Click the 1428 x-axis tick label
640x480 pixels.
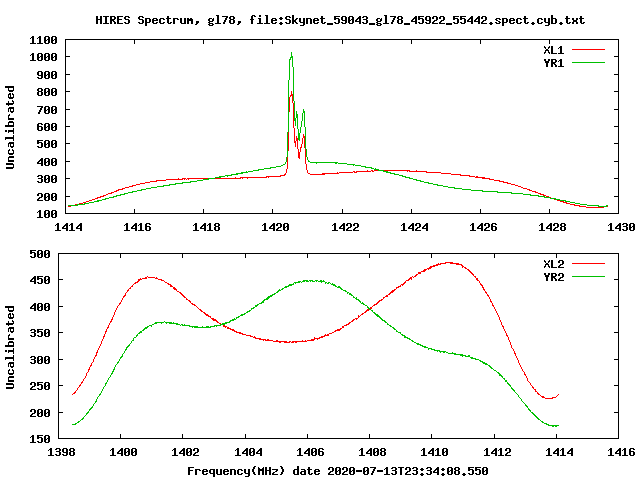pos(552,227)
